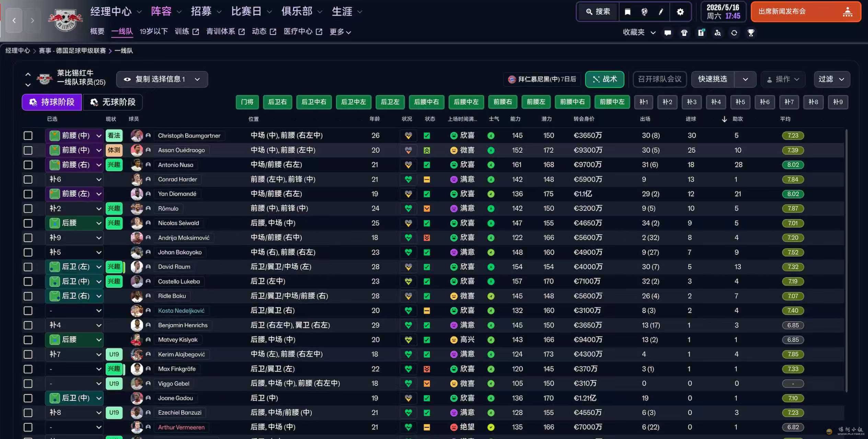Tick the checkbox for Christoph Baumgartner

tap(28, 135)
